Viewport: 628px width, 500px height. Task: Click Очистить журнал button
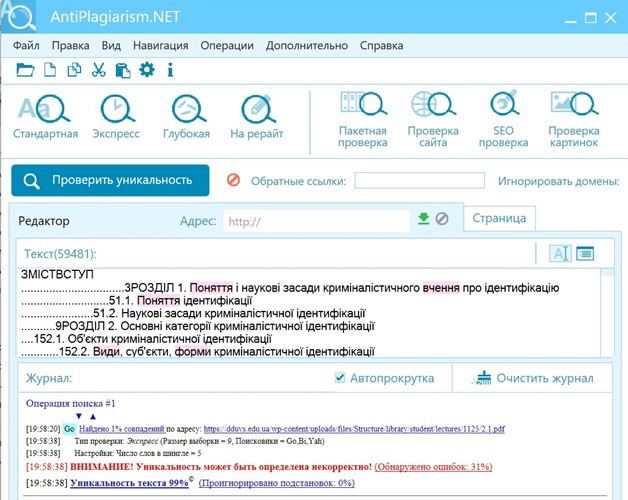pyautogui.click(x=533, y=378)
